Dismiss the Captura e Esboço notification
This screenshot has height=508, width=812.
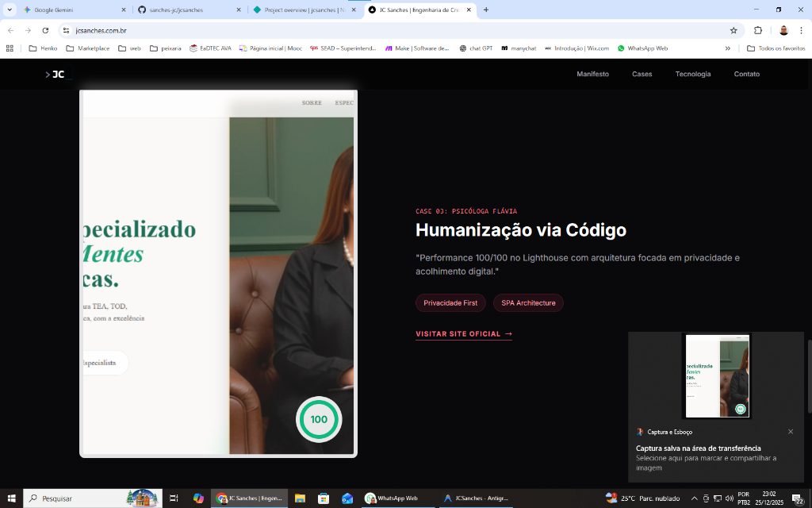point(791,432)
